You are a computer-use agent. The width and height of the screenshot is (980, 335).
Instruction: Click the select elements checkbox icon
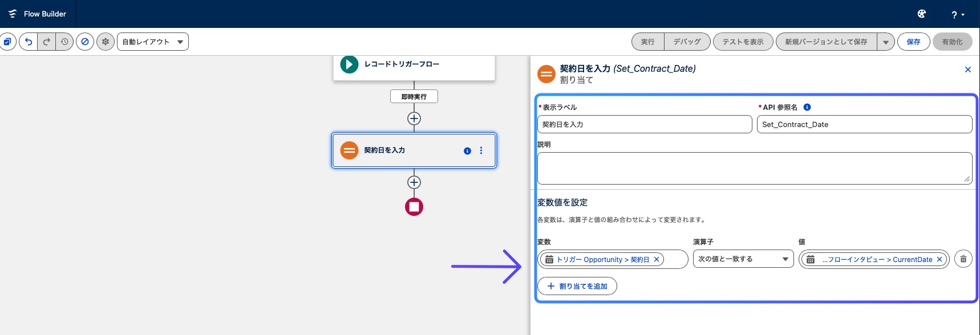[7, 42]
